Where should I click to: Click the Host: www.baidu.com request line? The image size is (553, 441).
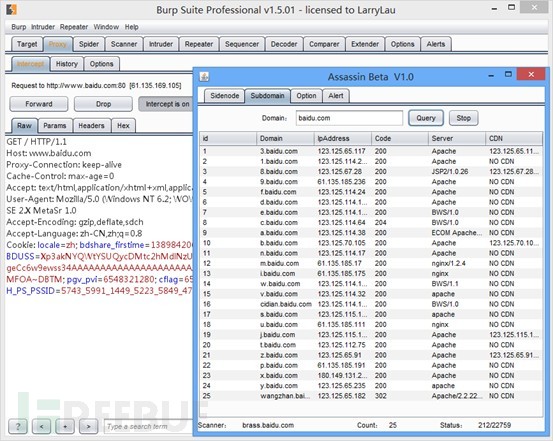coord(49,153)
